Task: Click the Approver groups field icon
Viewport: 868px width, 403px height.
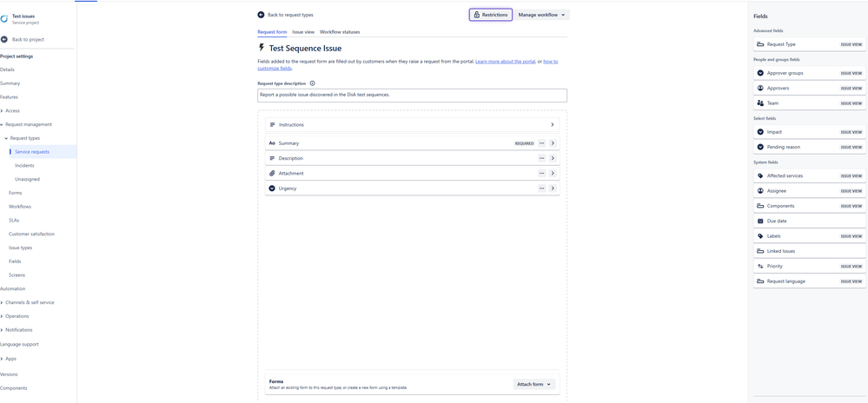Action: pyautogui.click(x=760, y=73)
